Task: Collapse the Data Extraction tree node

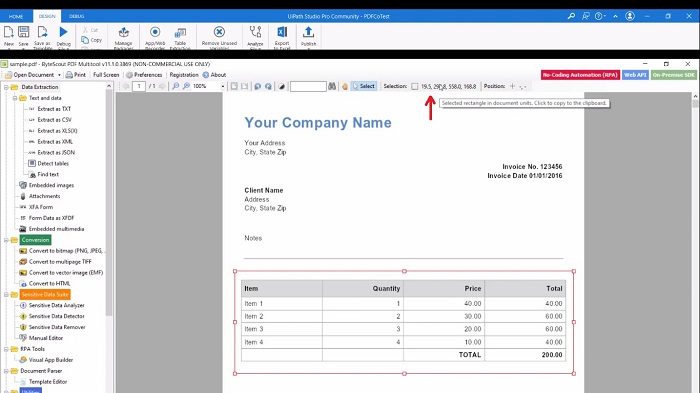Action: 6,87
